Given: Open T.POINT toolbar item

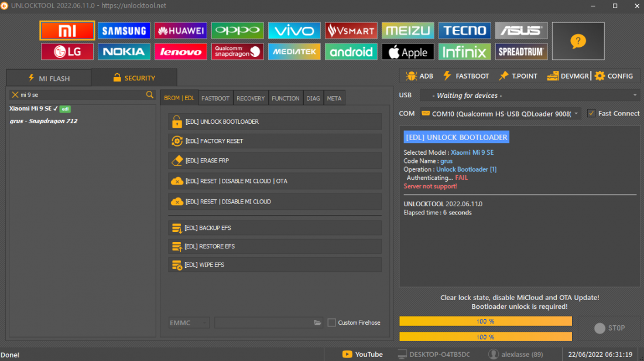Looking at the screenshot, I should pyautogui.click(x=518, y=76).
